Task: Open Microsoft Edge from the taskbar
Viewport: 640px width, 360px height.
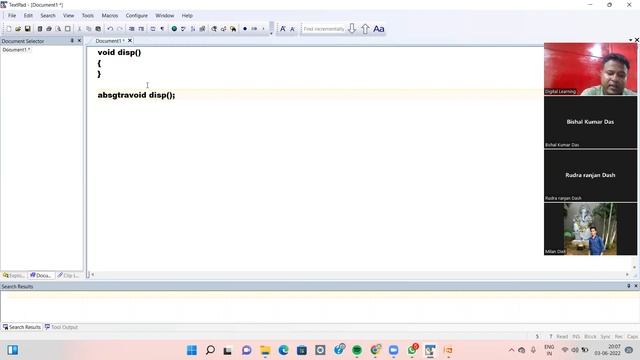Action: click(283, 350)
